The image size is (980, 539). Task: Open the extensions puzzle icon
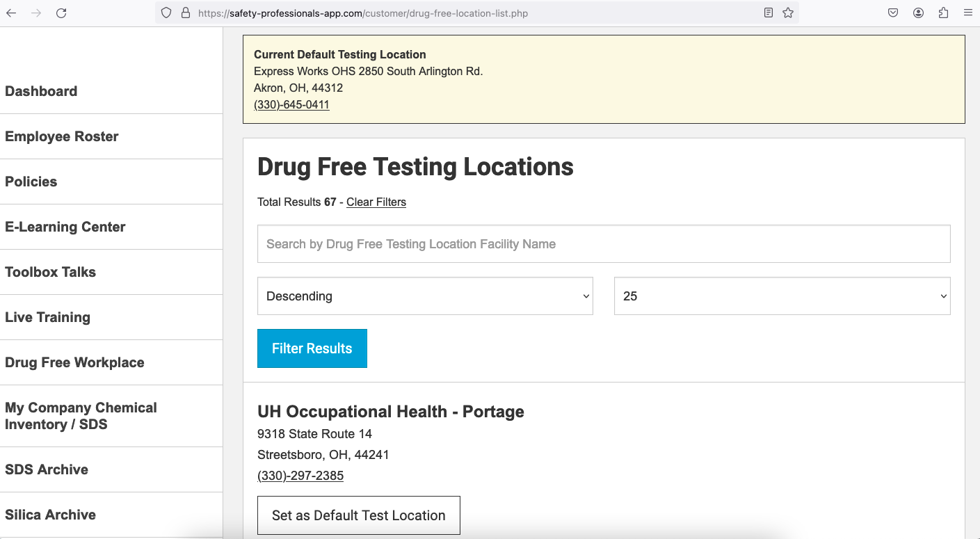point(943,13)
